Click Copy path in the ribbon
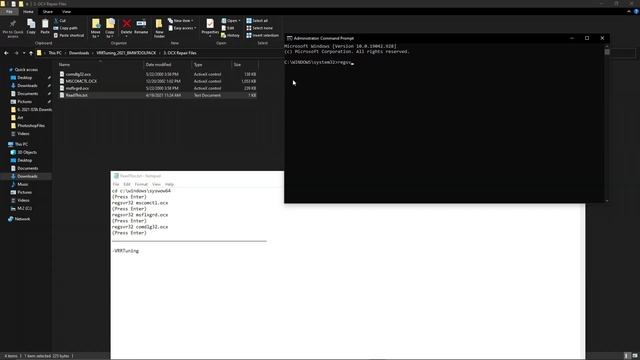Viewport: 640px width, 360px height. (65, 28)
